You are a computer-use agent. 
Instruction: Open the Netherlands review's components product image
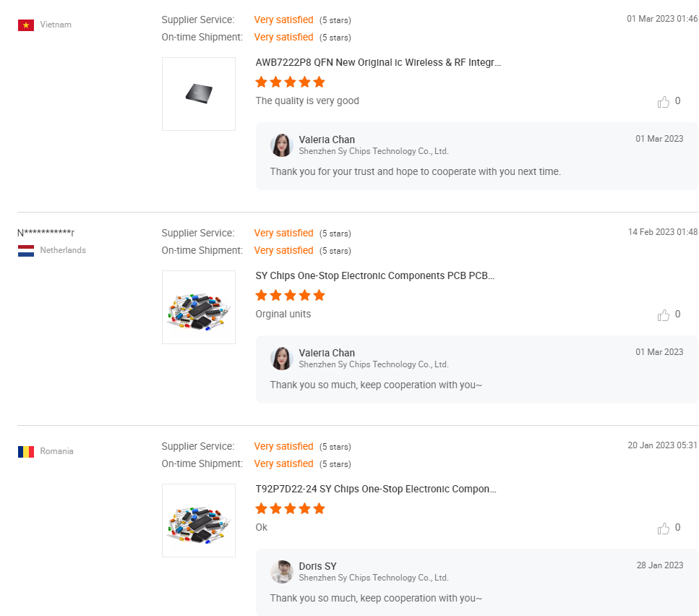(x=199, y=307)
